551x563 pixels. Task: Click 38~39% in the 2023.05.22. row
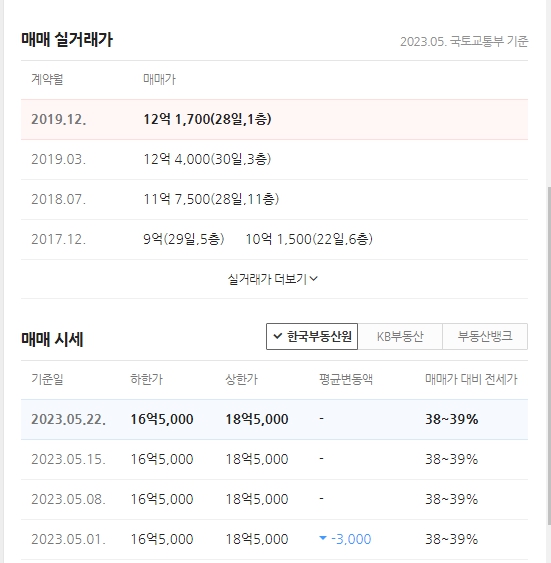[x=452, y=419]
